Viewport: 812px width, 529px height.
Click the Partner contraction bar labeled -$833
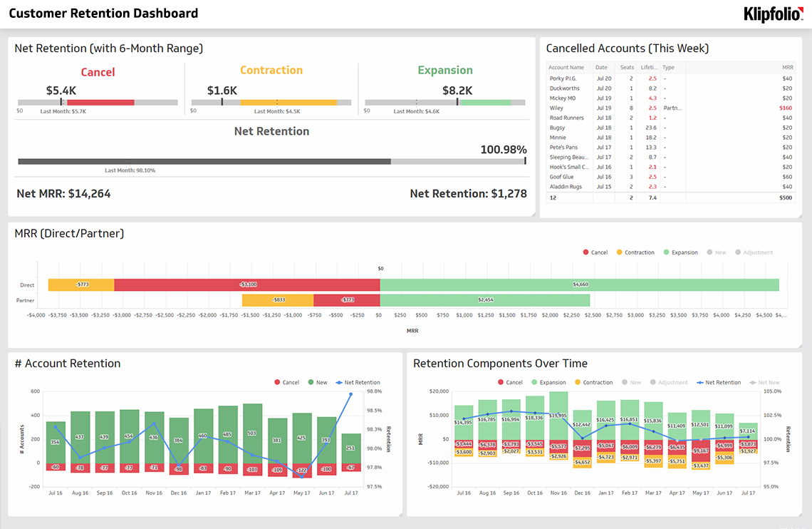[x=278, y=300]
